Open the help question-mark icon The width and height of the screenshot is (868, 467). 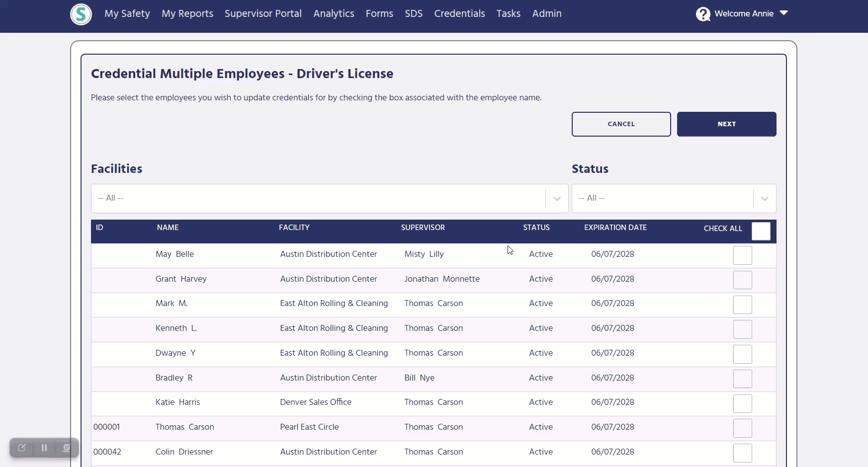click(x=702, y=14)
